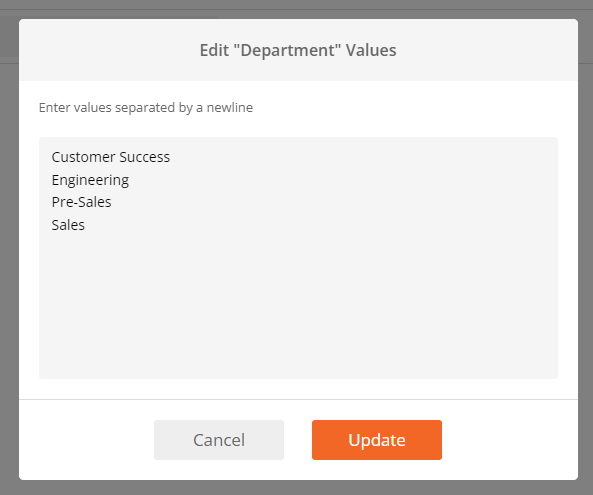This screenshot has width=593, height=495.
Task: Click the white footer area between the buttons
Action: (298, 440)
